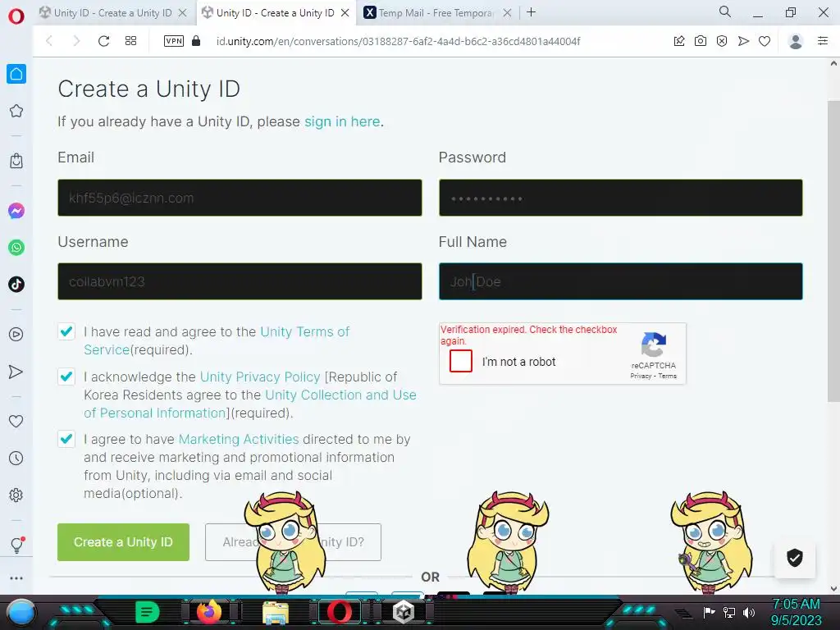Open Messenger in the sidebar
Screen dimensions: 840x630
point(16,211)
